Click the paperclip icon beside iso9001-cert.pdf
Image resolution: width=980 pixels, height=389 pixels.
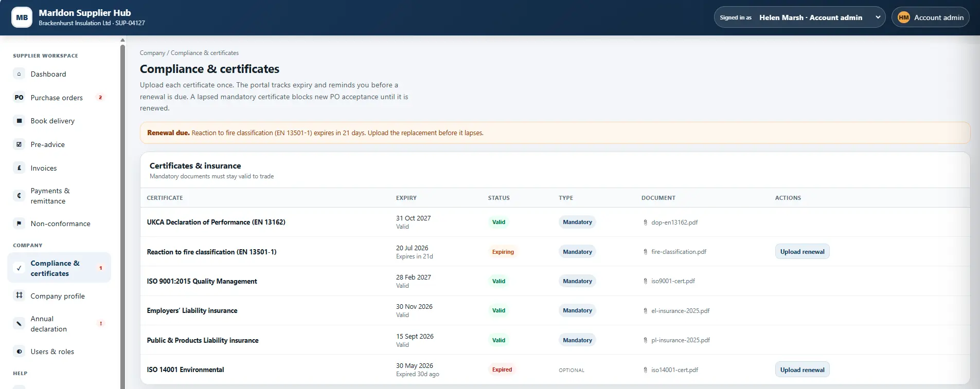[645, 281]
